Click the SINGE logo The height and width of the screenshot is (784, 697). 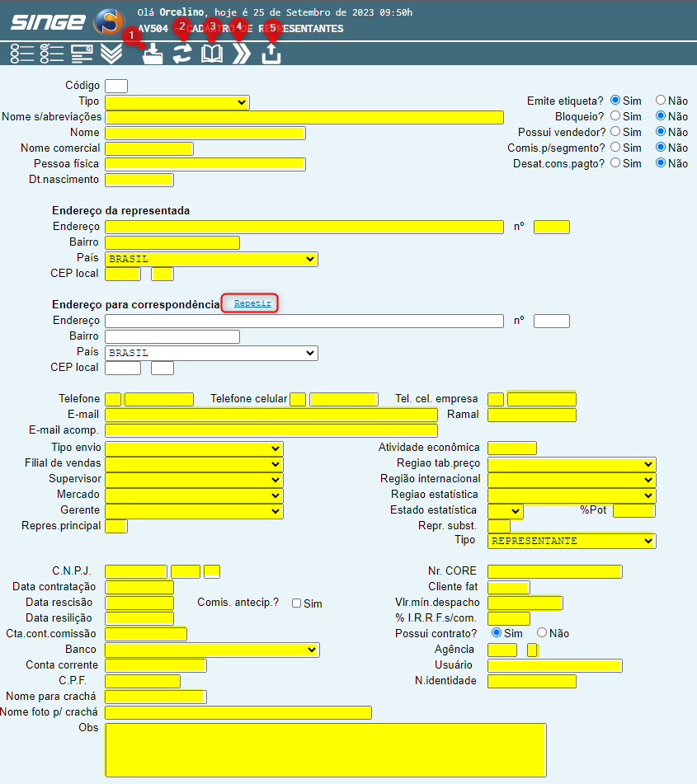(x=48, y=21)
